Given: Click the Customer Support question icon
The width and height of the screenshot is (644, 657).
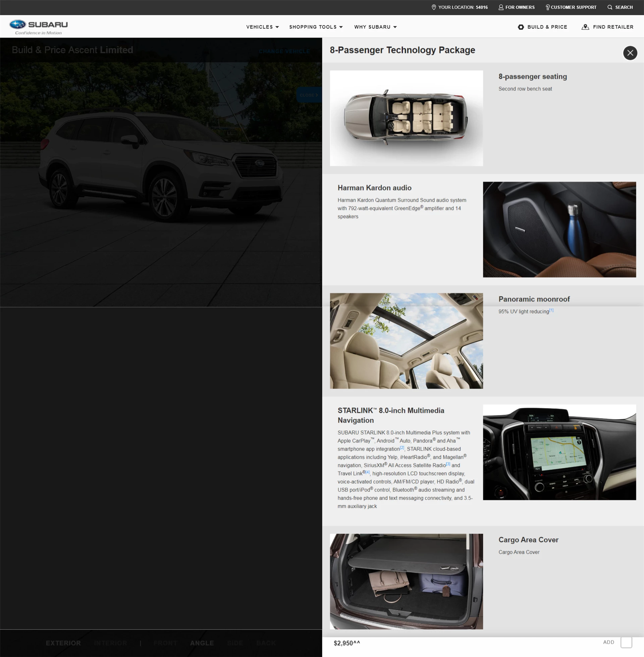Looking at the screenshot, I should click(x=547, y=7).
